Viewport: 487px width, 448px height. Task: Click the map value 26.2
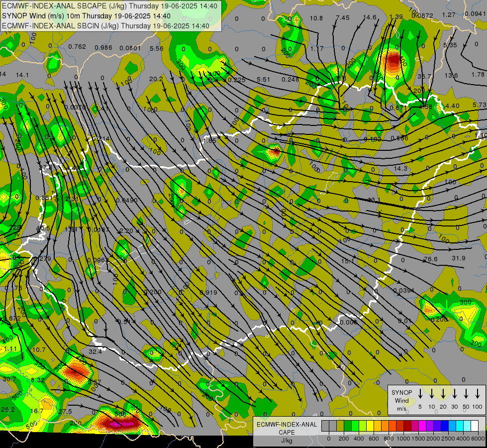click(7, 410)
